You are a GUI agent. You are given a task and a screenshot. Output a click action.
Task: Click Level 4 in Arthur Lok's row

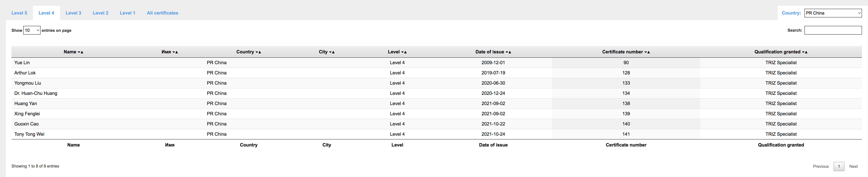[397, 73]
